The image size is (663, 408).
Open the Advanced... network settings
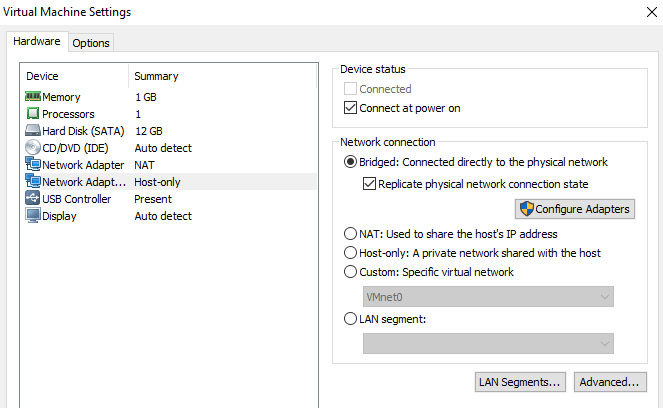(x=609, y=382)
